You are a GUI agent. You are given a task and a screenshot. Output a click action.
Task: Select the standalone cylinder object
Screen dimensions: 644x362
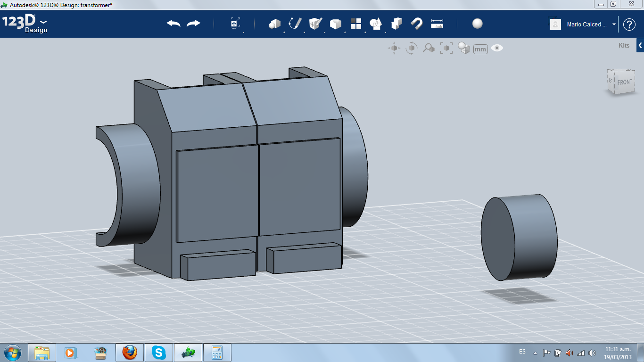(519, 238)
